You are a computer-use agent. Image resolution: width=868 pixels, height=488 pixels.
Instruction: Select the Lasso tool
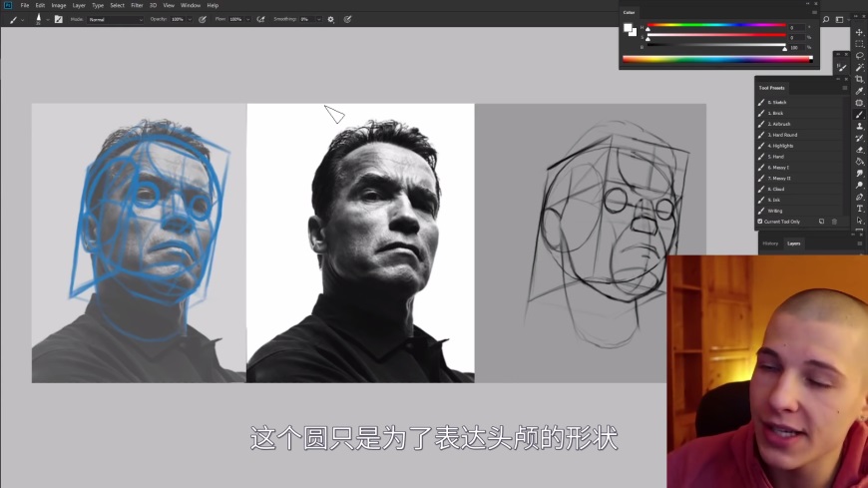(x=859, y=56)
